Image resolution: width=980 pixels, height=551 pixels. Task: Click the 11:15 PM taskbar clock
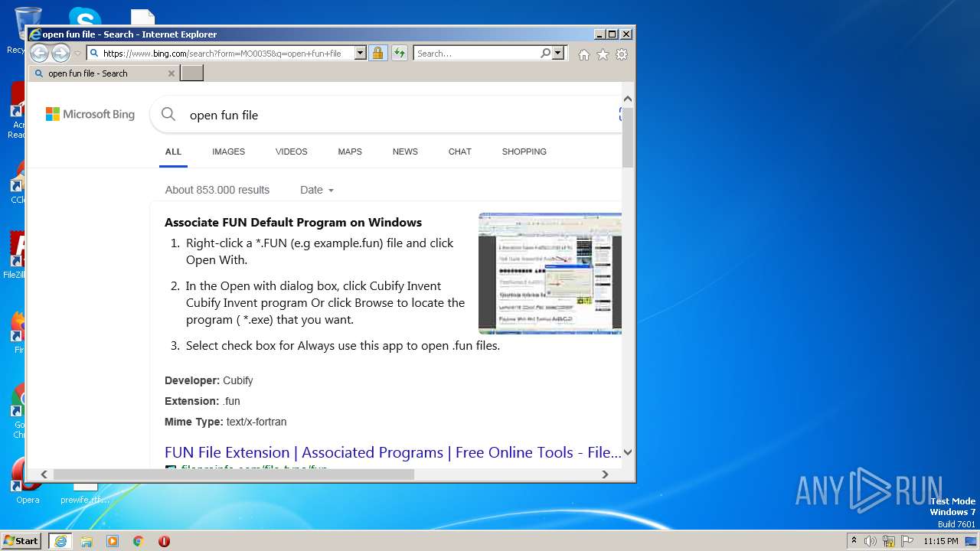coord(941,541)
